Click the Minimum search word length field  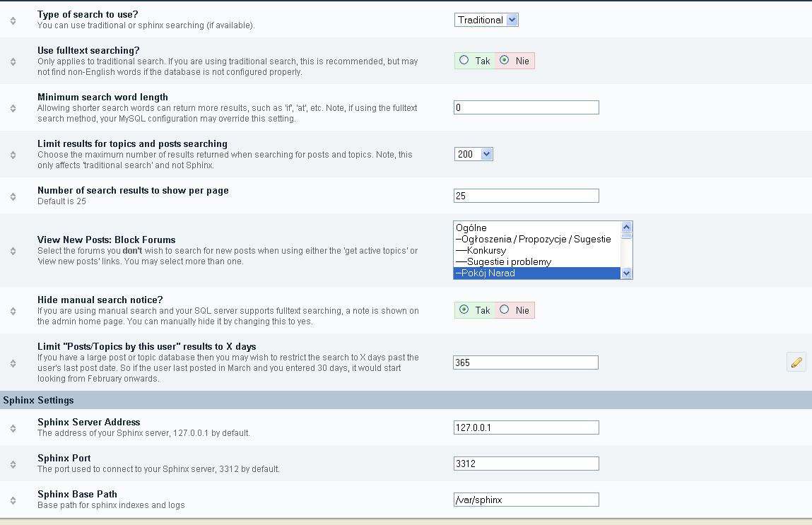526,107
